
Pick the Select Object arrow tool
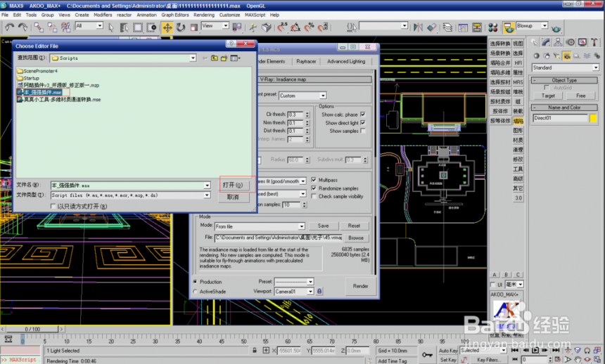[111, 27]
